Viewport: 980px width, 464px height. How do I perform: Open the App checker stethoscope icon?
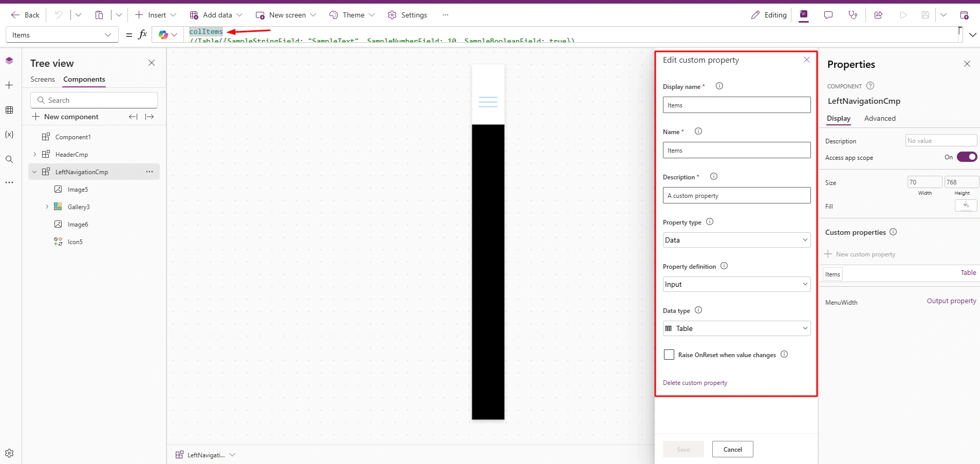pos(853,15)
